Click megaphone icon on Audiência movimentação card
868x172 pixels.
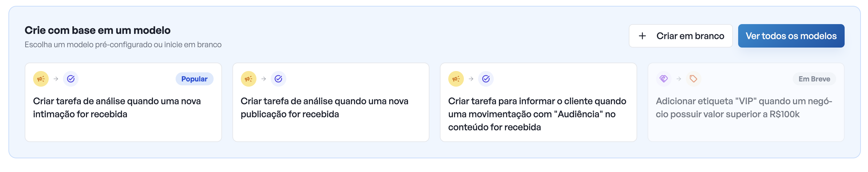click(x=456, y=79)
